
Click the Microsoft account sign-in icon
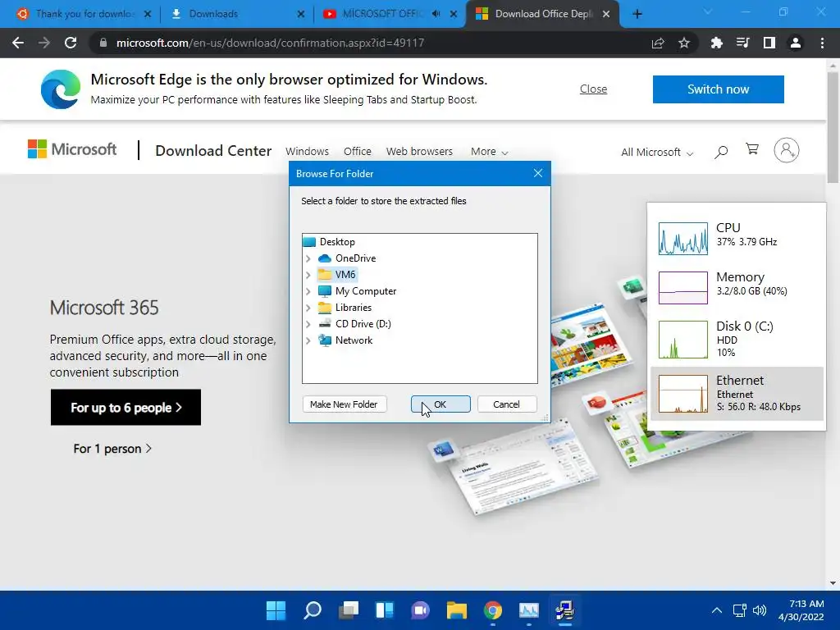[x=787, y=151]
